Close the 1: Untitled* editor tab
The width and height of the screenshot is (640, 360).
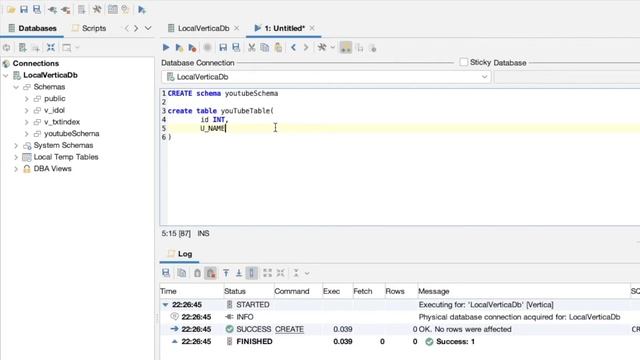312,28
